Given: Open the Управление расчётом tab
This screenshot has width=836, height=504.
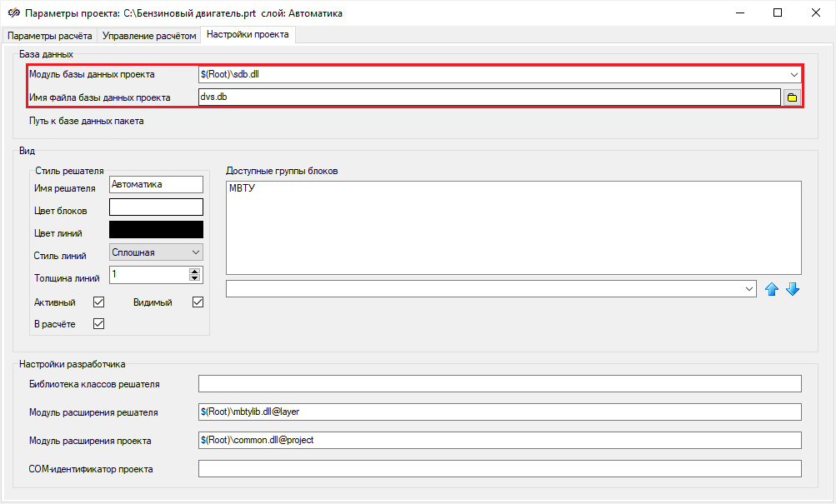Looking at the screenshot, I should (x=150, y=36).
